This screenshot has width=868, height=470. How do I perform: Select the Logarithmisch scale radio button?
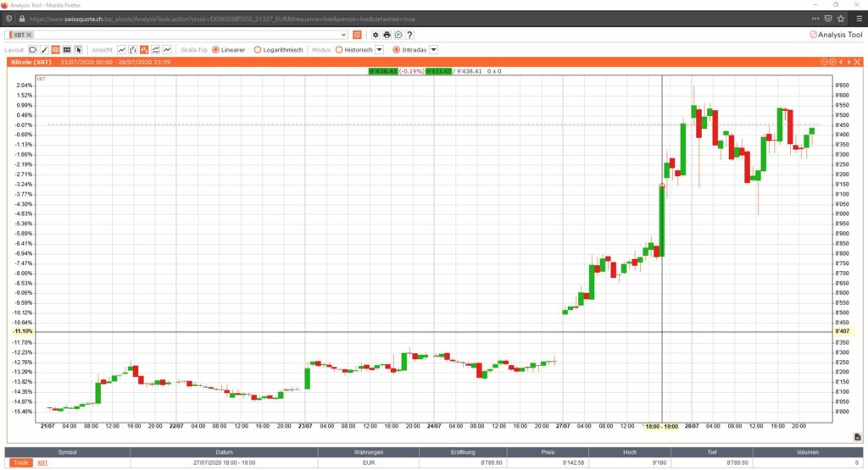click(258, 50)
